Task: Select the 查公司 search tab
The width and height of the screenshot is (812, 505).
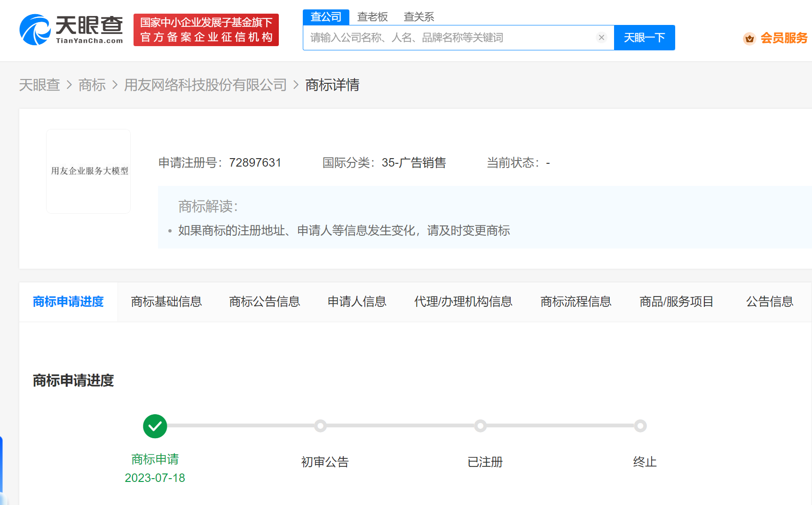Action: pyautogui.click(x=326, y=17)
